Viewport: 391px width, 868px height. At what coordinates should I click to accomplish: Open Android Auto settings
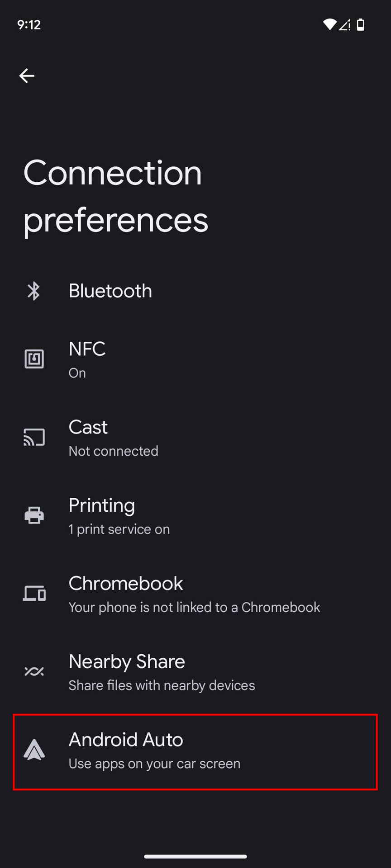(x=126, y=741)
